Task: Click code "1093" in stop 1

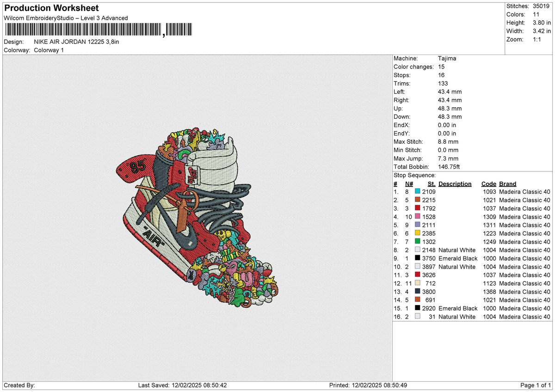Action: click(x=489, y=192)
